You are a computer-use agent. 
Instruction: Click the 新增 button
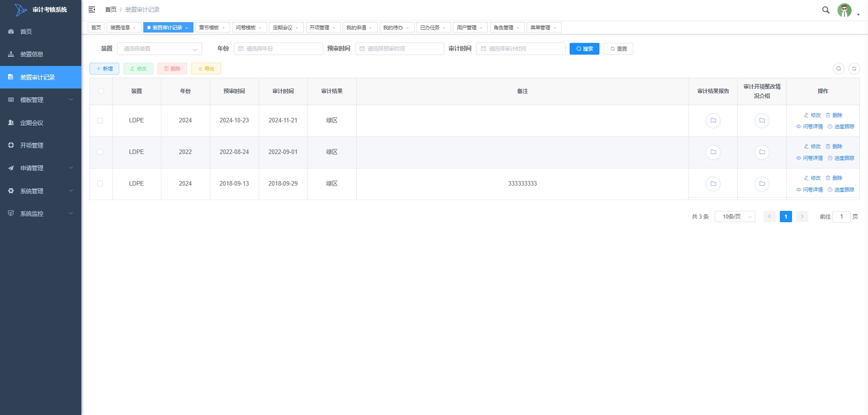pyautogui.click(x=104, y=69)
